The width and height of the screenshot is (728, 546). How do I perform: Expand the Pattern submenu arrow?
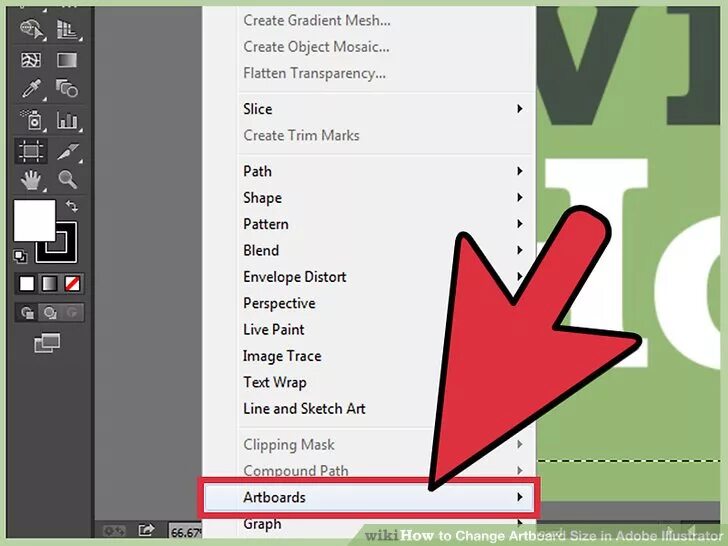pos(520,224)
